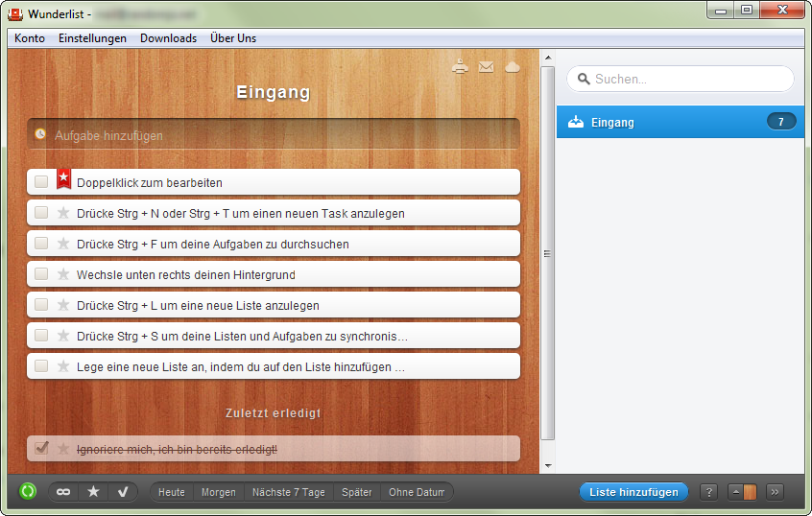
Task: Click the Eingang list heading
Action: tap(274, 92)
